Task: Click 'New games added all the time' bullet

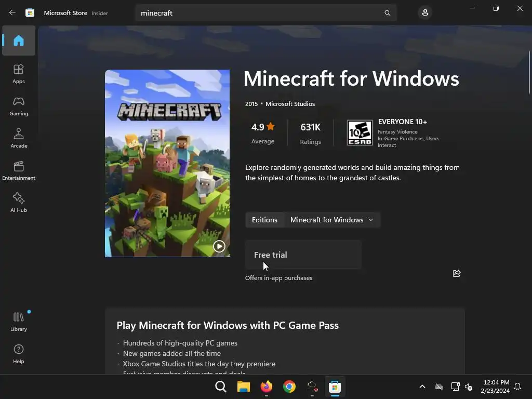Action: (x=172, y=353)
